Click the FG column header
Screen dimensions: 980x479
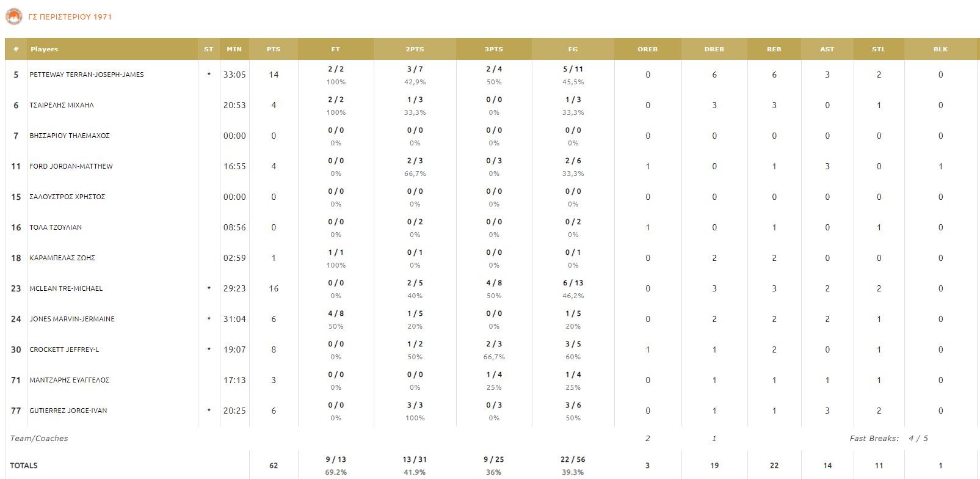click(573, 49)
